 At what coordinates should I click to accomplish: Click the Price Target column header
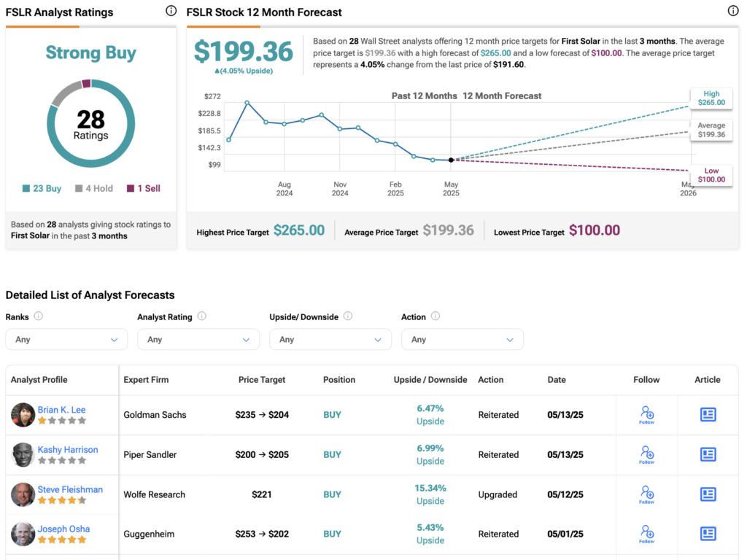point(262,379)
